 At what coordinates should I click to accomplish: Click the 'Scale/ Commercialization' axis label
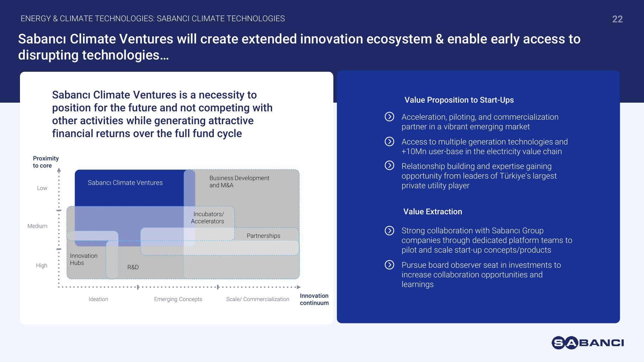(x=258, y=299)
